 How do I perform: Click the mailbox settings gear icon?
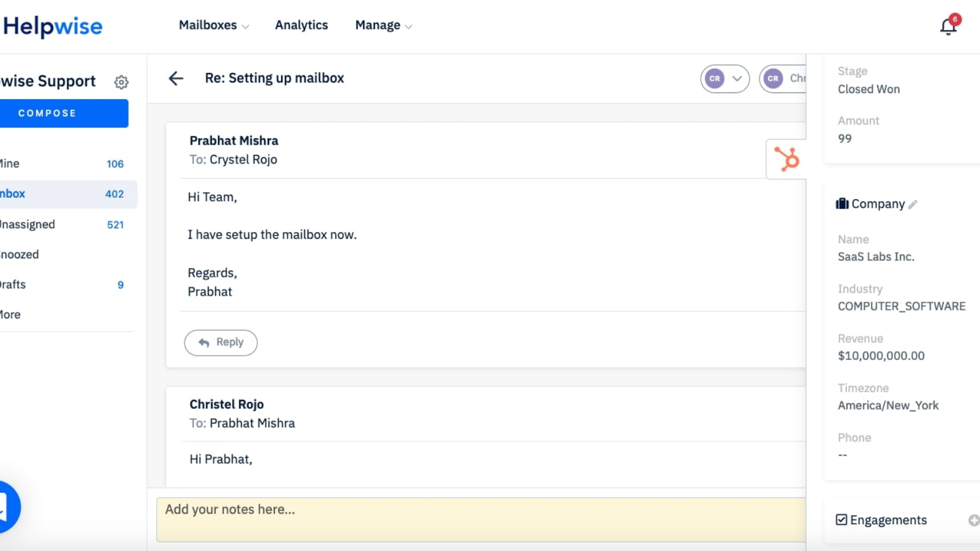(121, 82)
